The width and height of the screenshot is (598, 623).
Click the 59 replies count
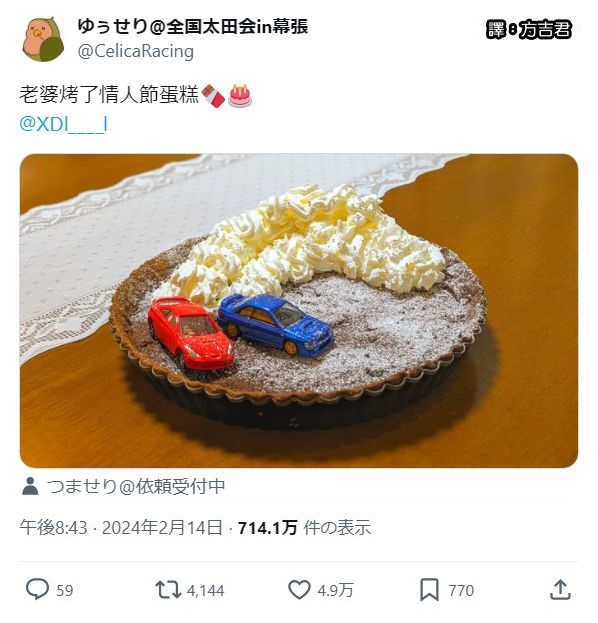pyautogui.click(x=65, y=590)
